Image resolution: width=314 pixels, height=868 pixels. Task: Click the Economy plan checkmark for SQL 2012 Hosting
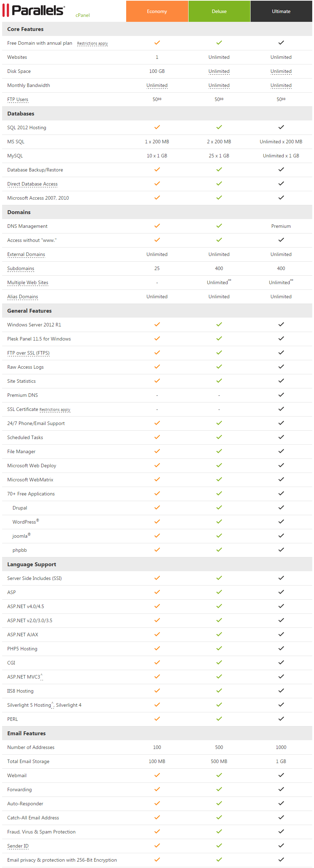pyautogui.click(x=157, y=127)
